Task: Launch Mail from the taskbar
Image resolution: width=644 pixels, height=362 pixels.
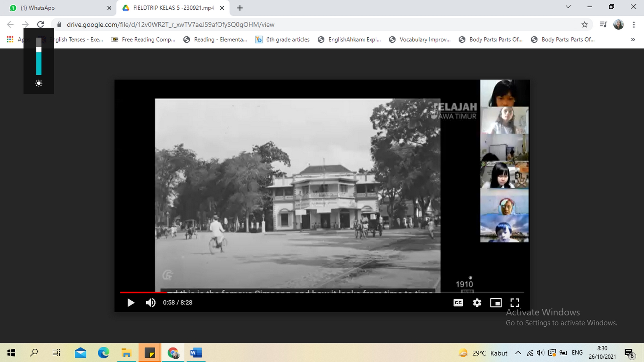Action: click(x=80, y=353)
